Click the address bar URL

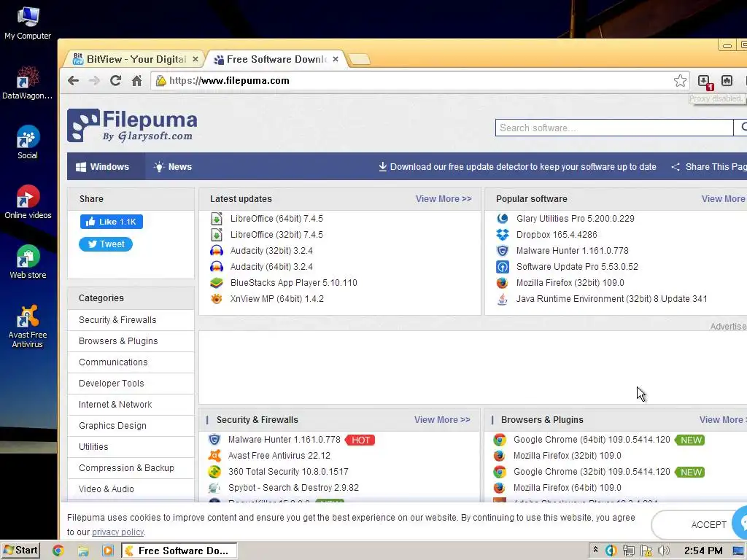[229, 80]
